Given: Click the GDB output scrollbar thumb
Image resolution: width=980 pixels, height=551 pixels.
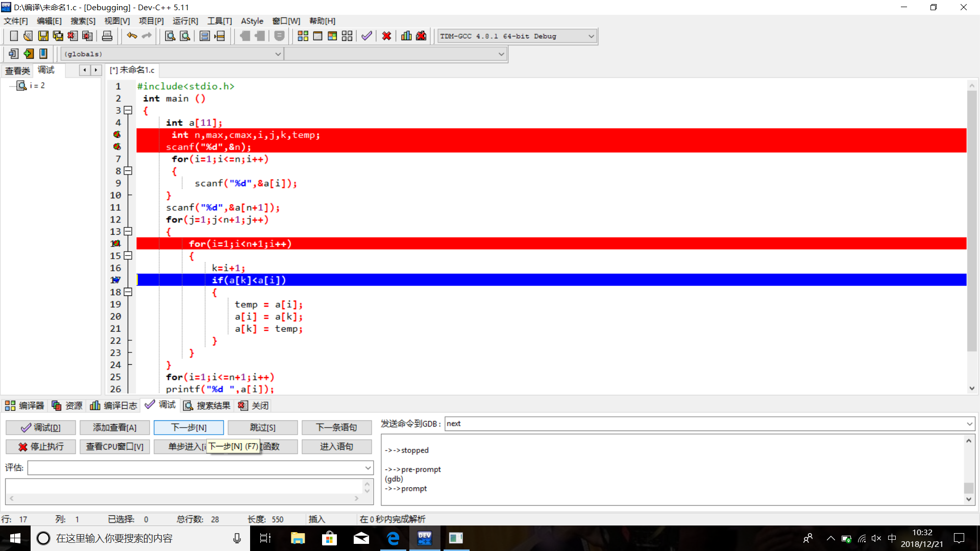Looking at the screenshot, I should [969, 488].
